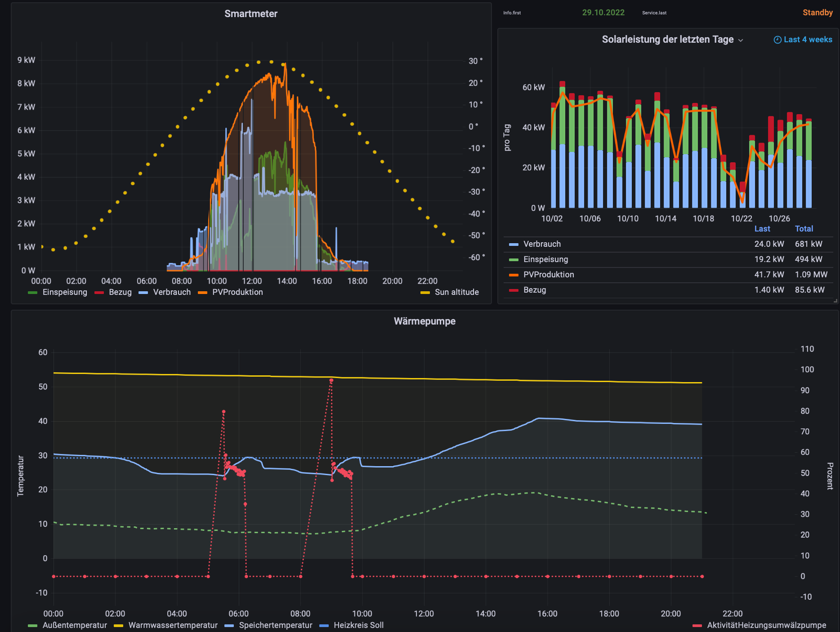
Task: Toggle the Warmwassertemperatur series label
Action: [173, 625]
